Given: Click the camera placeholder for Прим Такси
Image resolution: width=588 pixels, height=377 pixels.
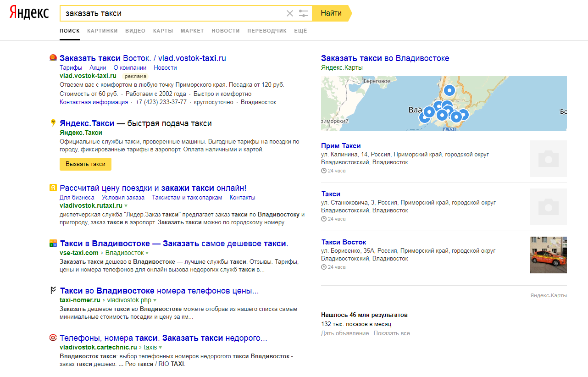Looking at the screenshot, I should [549, 159].
